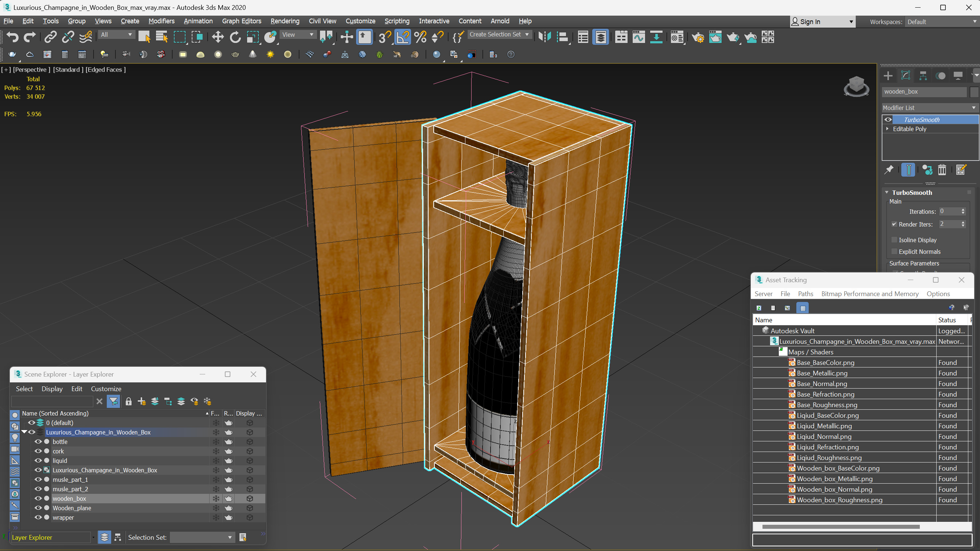Click the lock icon in Scene Explorer toolbar
The height and width of the screenshot is (551, 980).
point(129,401)
